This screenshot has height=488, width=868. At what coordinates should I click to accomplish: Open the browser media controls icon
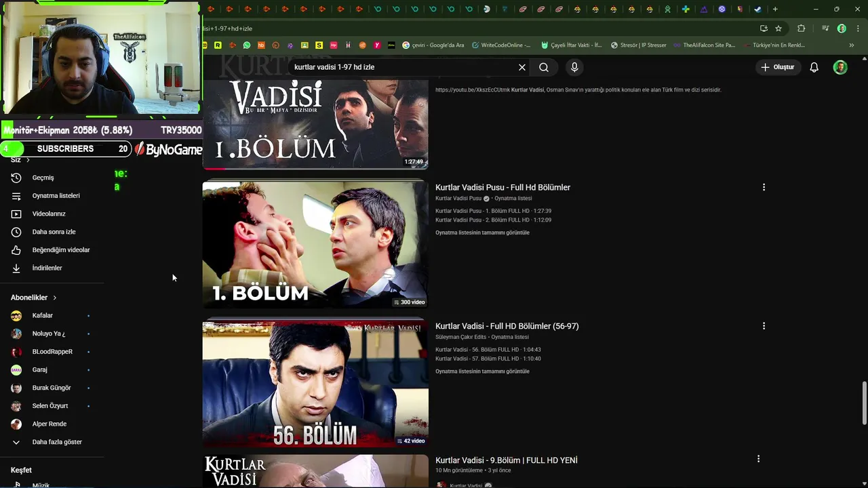click(825, 28)
